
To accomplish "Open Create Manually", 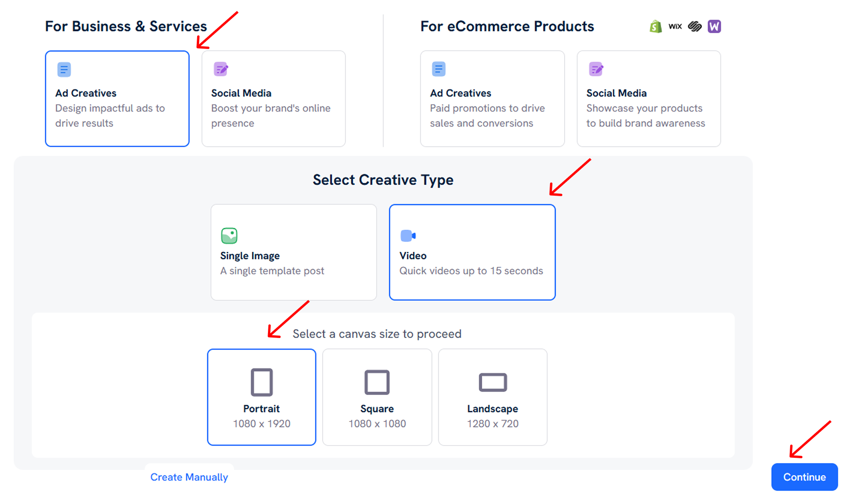I will (189, 477).
